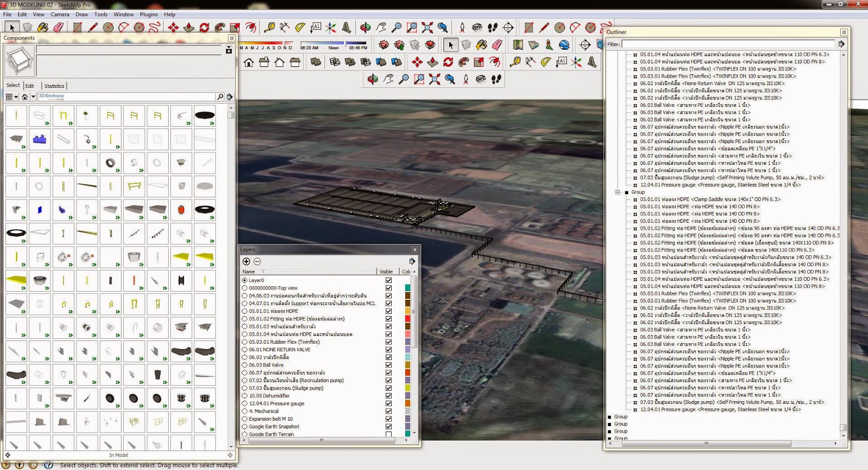Select blue sofa component thumbnail

(x=40, y=139)
